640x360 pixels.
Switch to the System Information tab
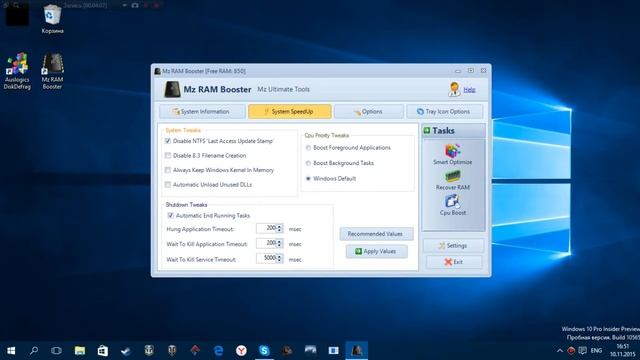(202, 111)
